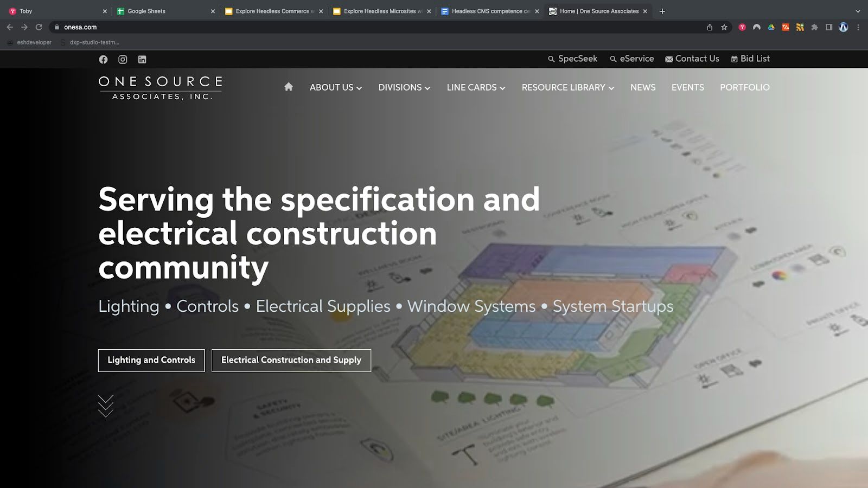Image resolution: width=868 pixels, height=488 pixels.
Task: Open the eshdeveloper bookmark
Action: pyautogui.click(x=29, y=42)
